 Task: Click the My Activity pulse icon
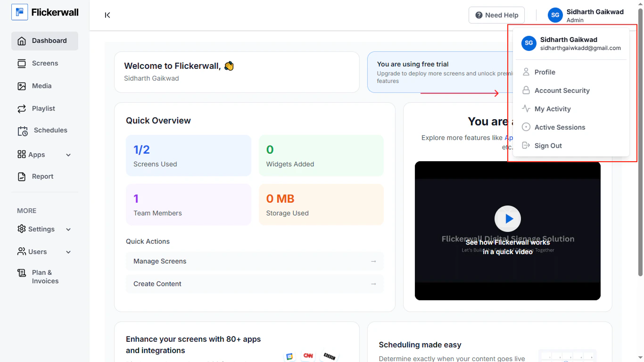(x=526, y=108)
